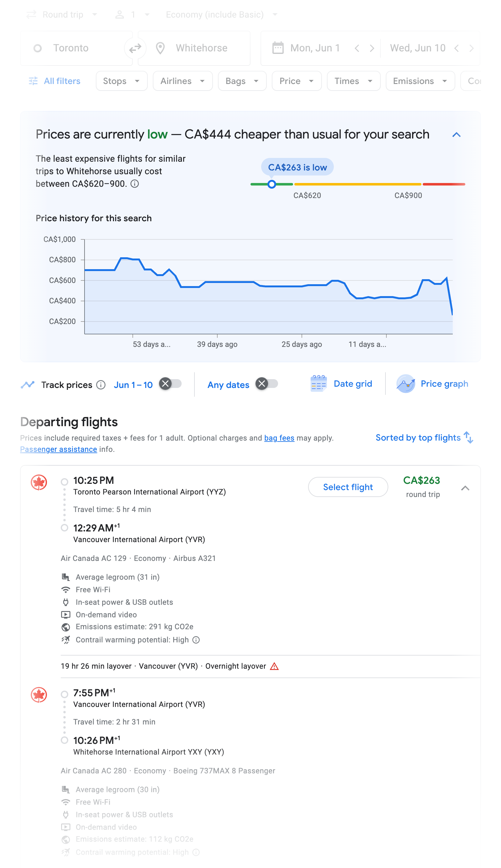Screen dimensions: 501x868
Task: Click the passenger count person icon
Action: 119,14
